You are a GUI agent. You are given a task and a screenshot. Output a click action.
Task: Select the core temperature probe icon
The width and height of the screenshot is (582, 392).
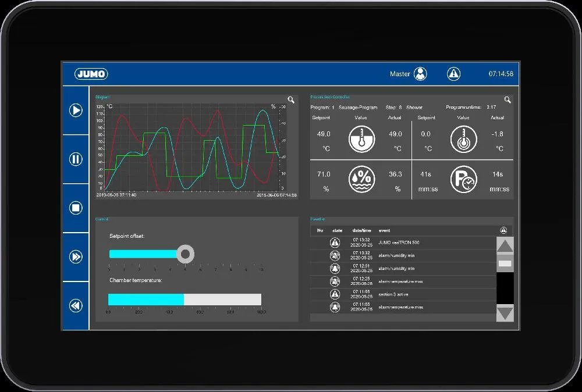(x=463, y=140)
